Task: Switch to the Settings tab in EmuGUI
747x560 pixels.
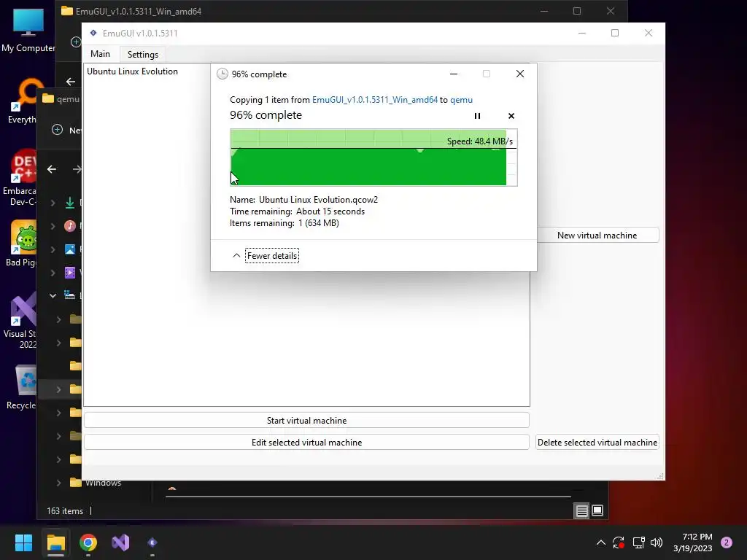Action: (142, 54)
